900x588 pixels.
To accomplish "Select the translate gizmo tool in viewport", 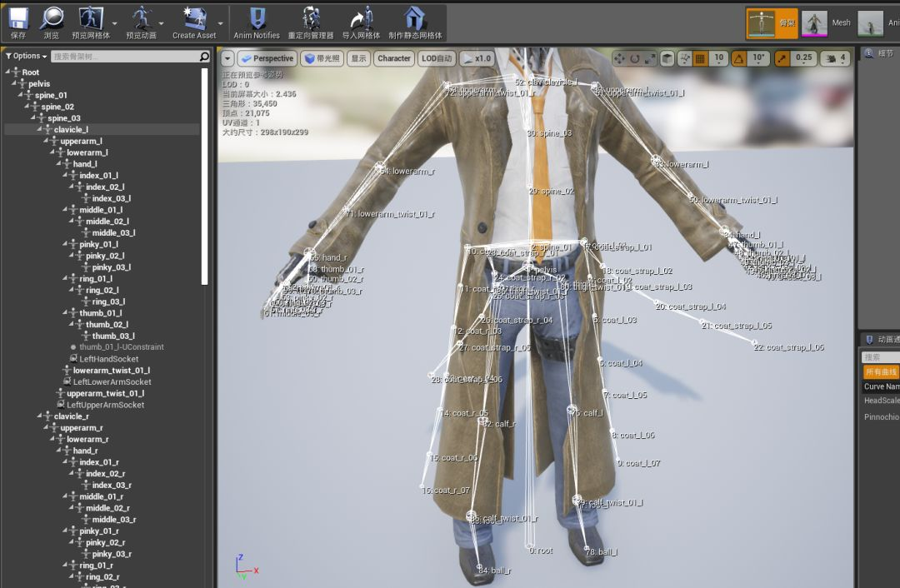I will coord(619,58).
